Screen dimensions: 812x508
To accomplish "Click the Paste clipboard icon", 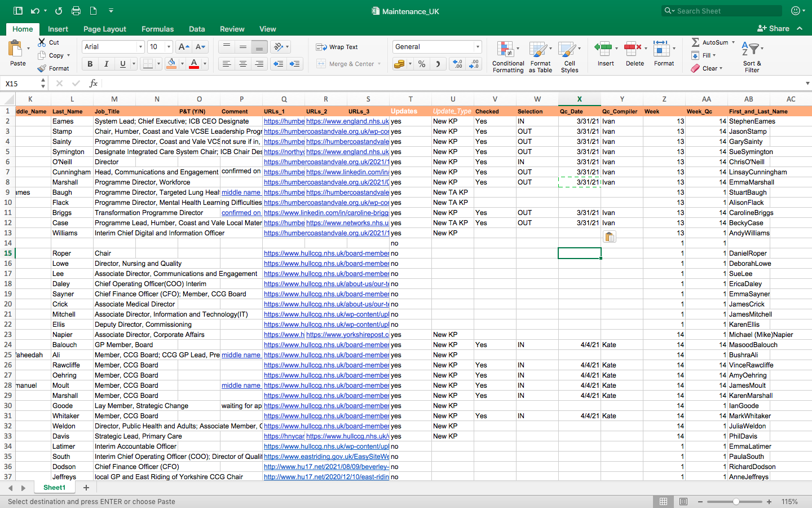I will point(16,49).
